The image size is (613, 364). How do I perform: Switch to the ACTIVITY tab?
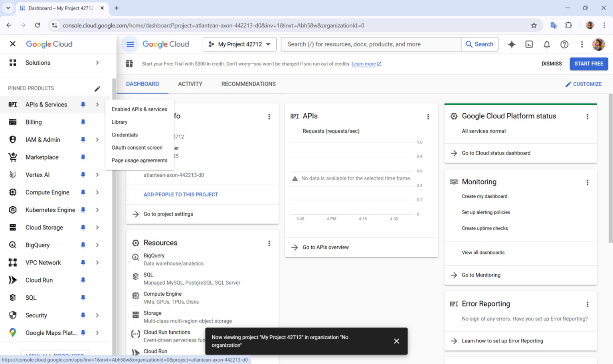click(190, 84)
